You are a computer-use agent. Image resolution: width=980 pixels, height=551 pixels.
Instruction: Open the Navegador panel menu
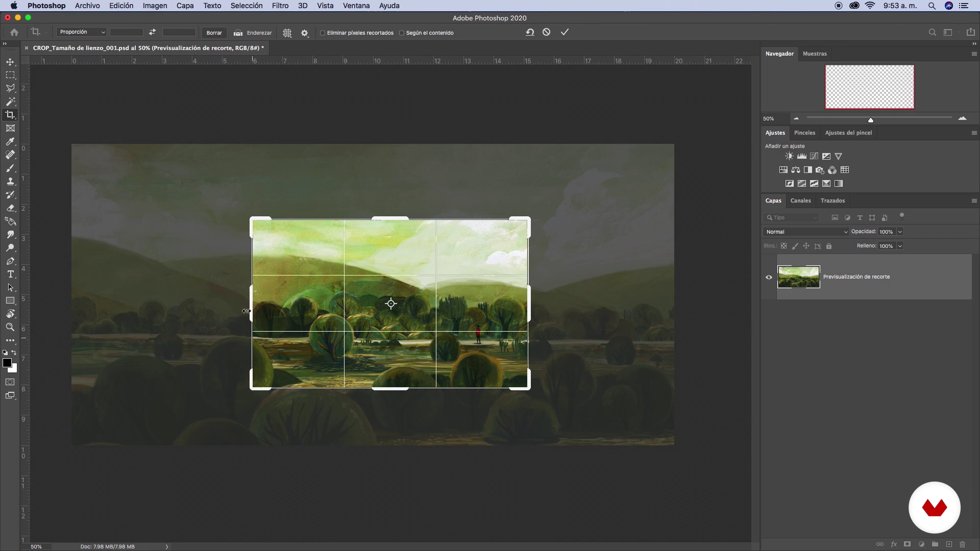pos(974,54)
